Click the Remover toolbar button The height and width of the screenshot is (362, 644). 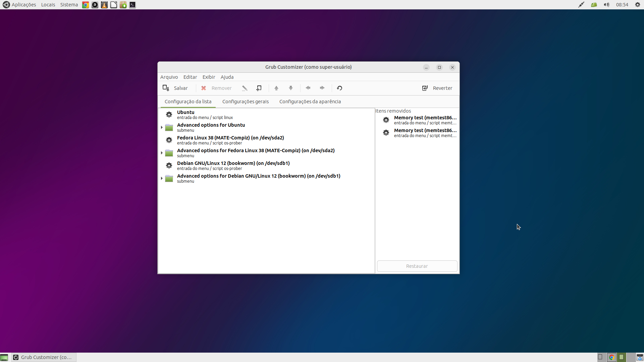[x=216, y=88]
